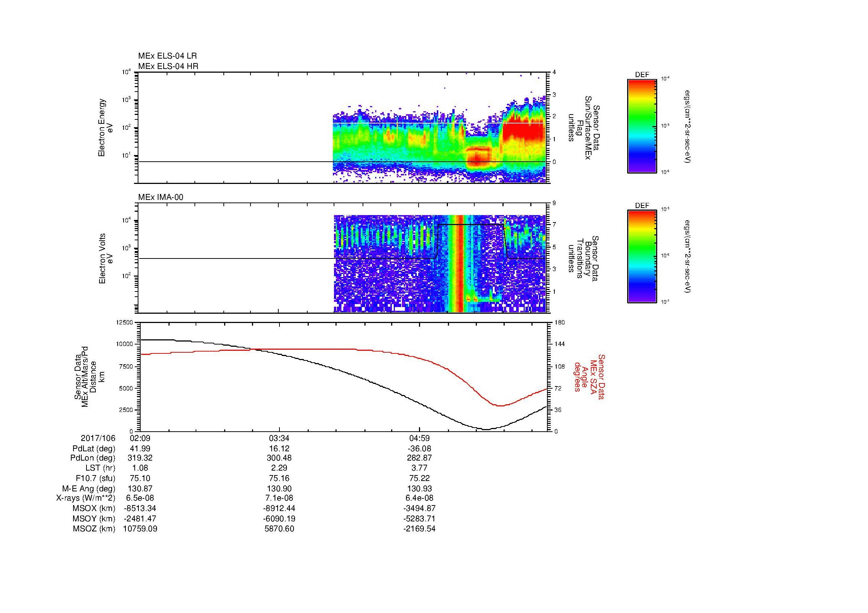Screen dimensions: 868x613
Task: Click the altitude axis tick "7500"
Action: pos(126,366)
